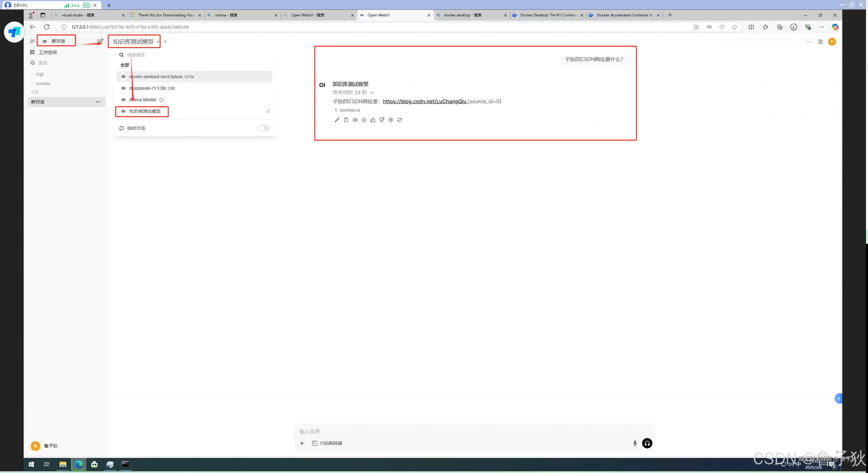
Task: Regenerate the response with refresh icon
Action: [400, 120]
